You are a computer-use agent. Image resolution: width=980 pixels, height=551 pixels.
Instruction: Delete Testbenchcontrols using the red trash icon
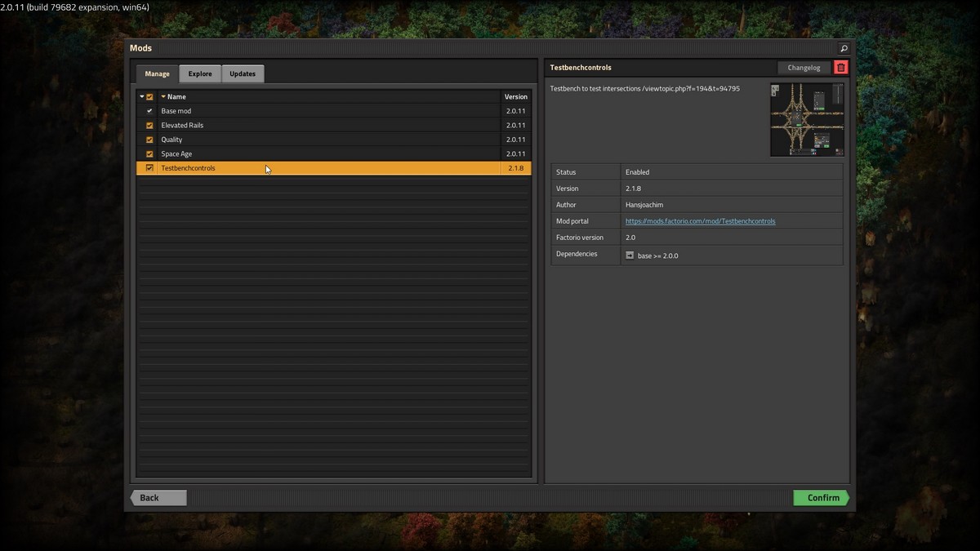coord(841,67)
